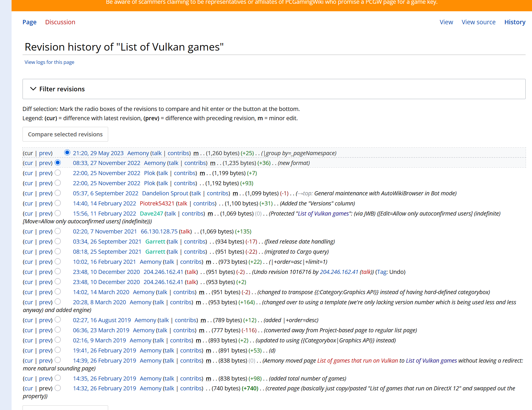Select radio button for 08:33, 27 November 2022 revision

point(58,163)
